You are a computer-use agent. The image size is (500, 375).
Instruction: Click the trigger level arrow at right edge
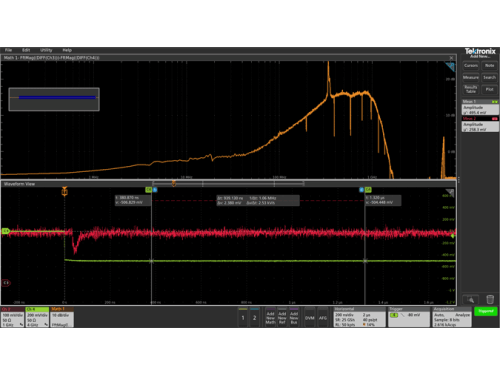(x=453, y=236)
